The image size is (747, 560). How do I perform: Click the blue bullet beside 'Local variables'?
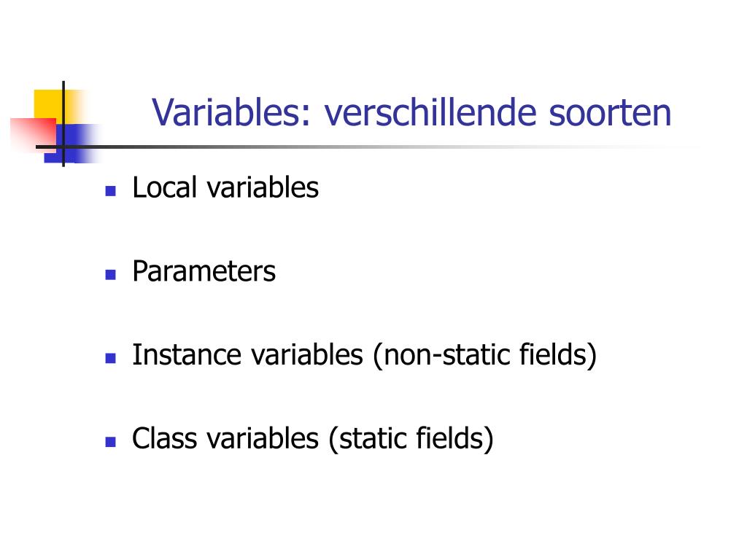pos(111,191)
